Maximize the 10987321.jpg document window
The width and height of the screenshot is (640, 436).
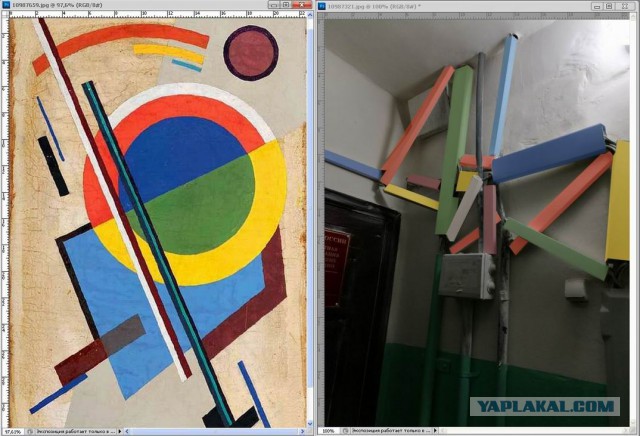coord(609,6)
